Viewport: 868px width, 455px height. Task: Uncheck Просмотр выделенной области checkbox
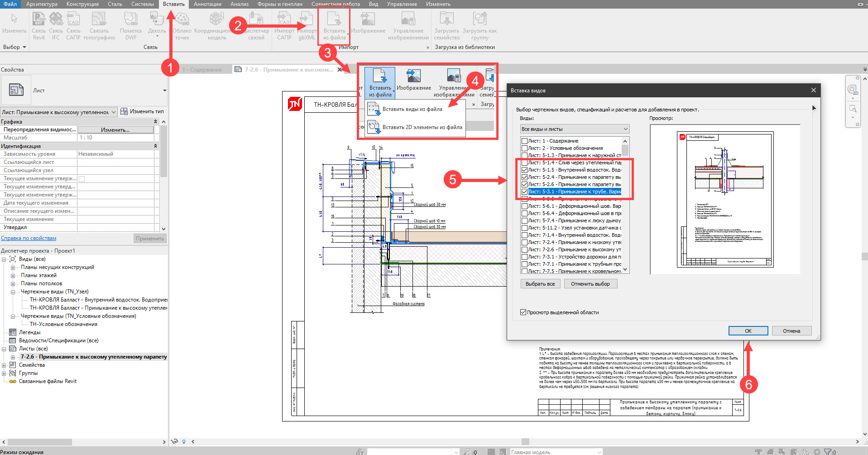523,312
